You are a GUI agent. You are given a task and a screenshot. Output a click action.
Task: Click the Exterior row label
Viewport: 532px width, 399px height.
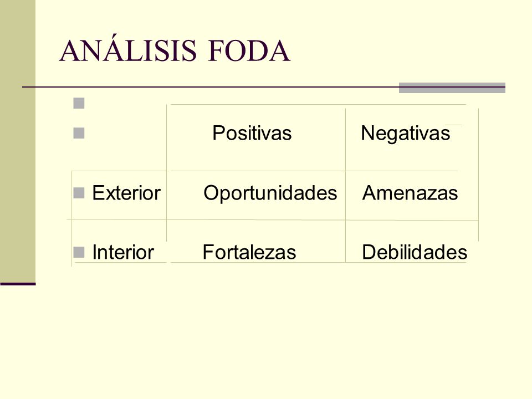126,193
